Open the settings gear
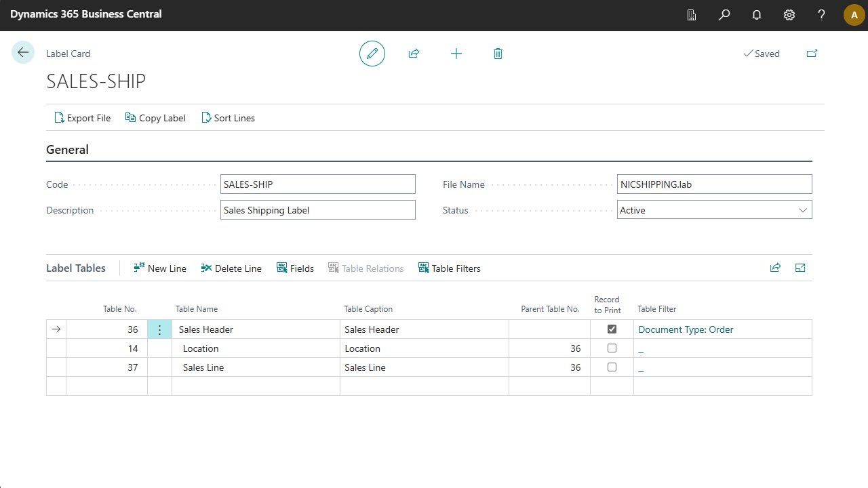This screenshot has width=868, height=488. pos(789,15)
